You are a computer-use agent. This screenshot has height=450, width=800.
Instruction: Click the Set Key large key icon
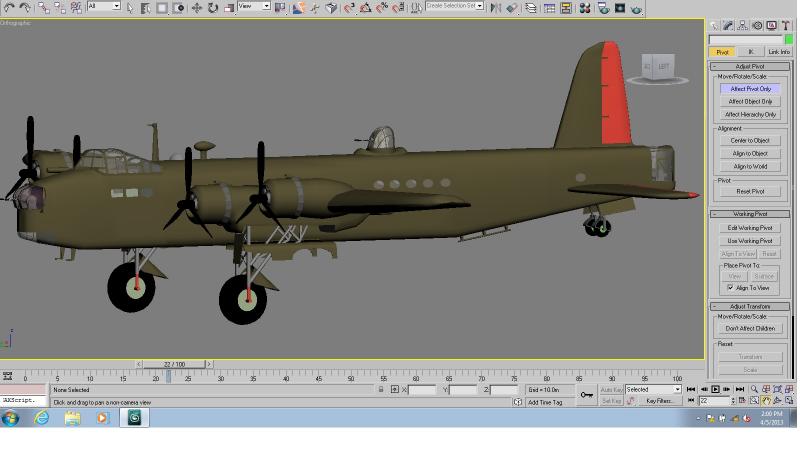(587, 395)
